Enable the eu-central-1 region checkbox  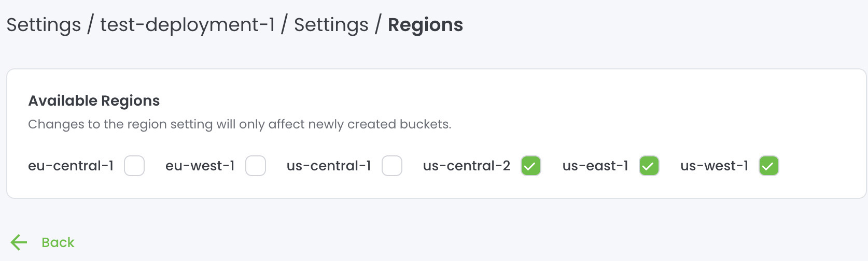coord(134,166)
